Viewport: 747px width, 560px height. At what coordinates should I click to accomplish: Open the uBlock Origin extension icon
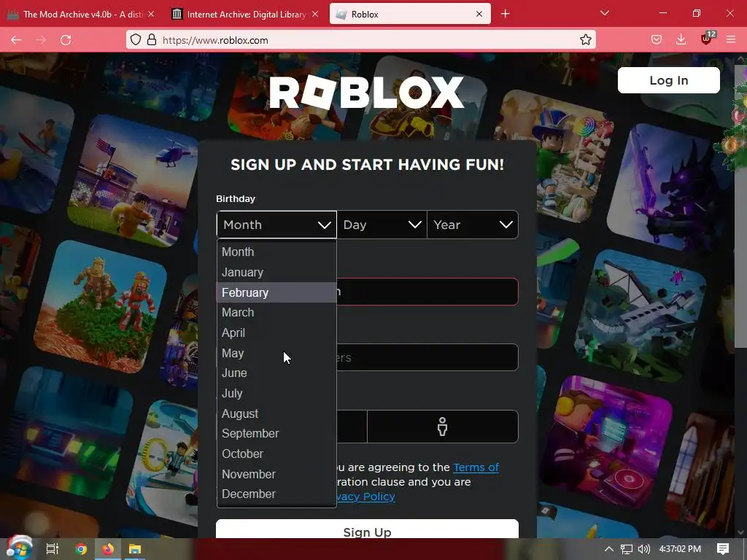706,39
